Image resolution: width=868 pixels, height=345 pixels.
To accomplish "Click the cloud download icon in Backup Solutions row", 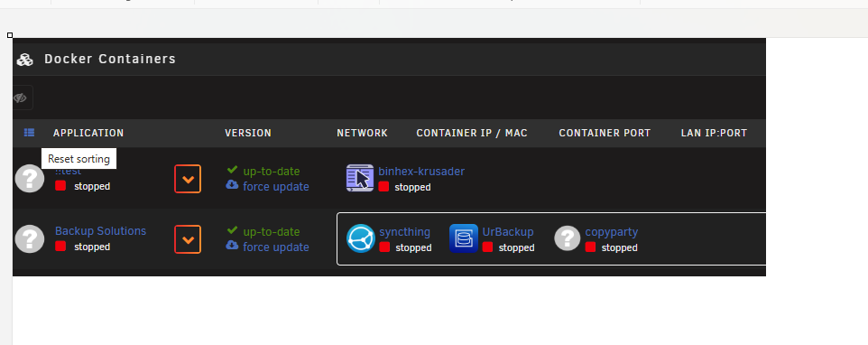I will [x=232, y=245].
